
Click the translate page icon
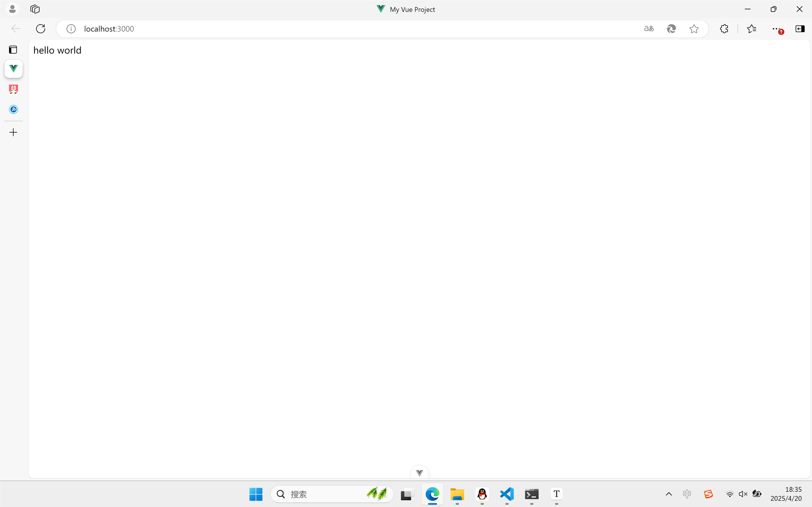[649, 29]
